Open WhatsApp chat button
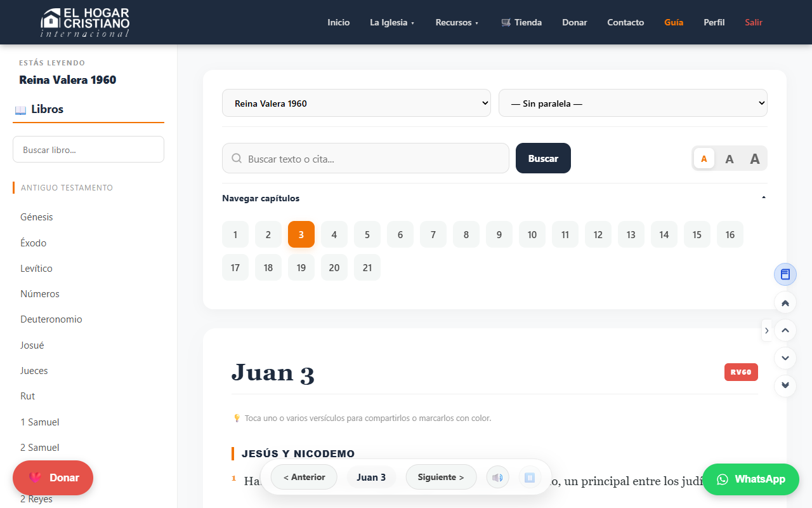 pyautogui.click(x=750, y=479)
